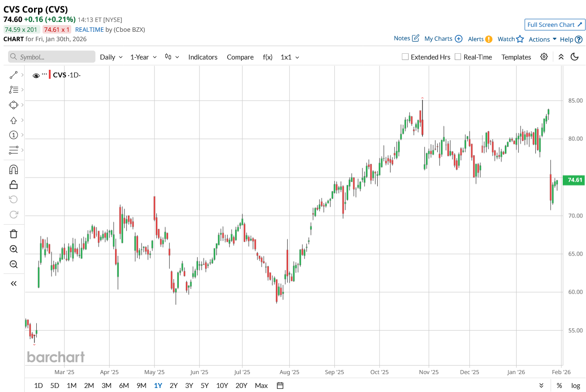The image size is (586, 392).
Task: Switch to the 5Y time range
Action: tap(205, 385)
